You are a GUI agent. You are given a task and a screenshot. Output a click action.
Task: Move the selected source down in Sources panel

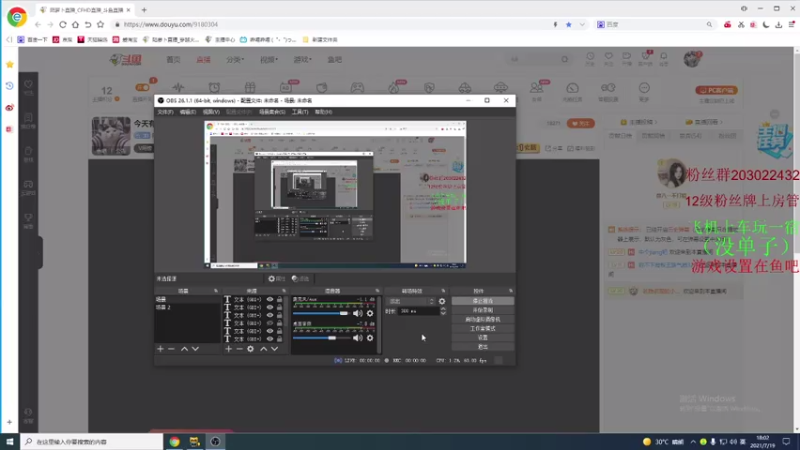point(274,349)
